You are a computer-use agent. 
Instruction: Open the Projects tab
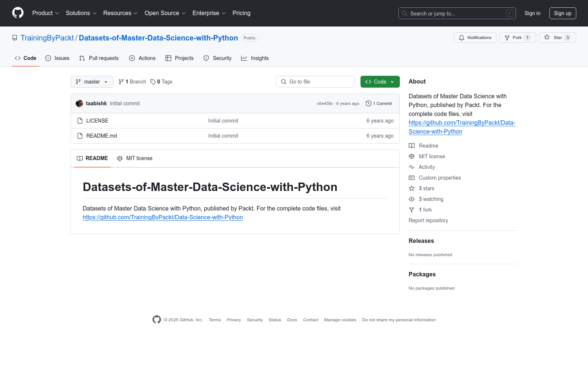179,58
